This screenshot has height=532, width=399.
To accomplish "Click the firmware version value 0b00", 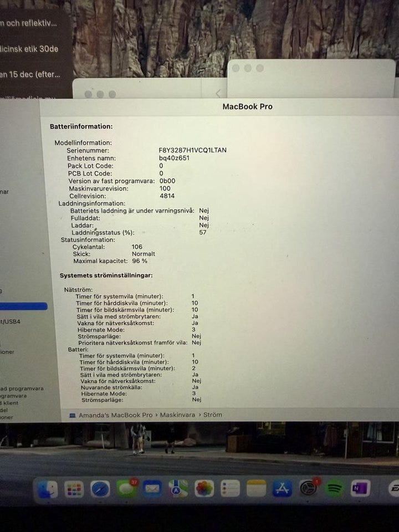I will [167, 181].
